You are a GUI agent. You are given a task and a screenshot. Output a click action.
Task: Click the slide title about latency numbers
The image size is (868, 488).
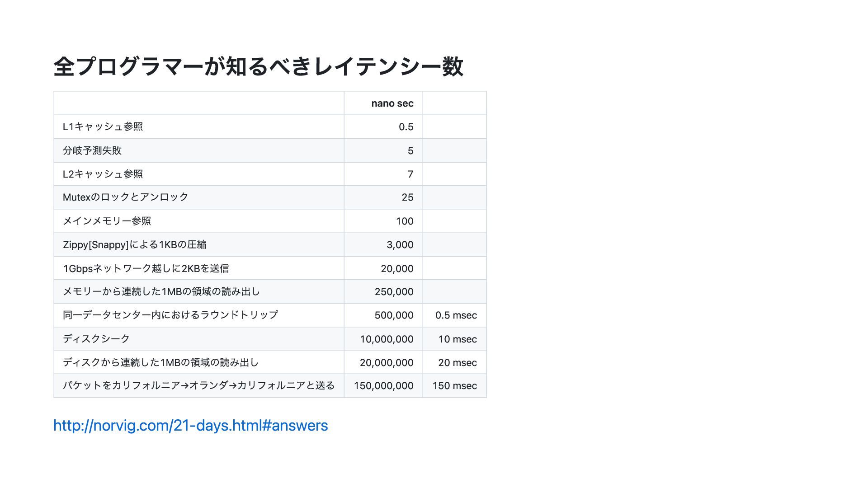click(258, 66)
